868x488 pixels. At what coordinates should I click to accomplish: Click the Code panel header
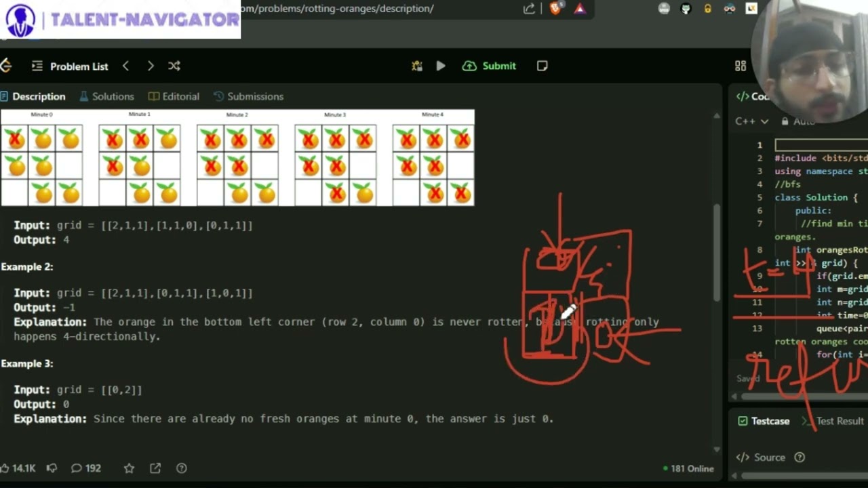[x=753, y=96]
